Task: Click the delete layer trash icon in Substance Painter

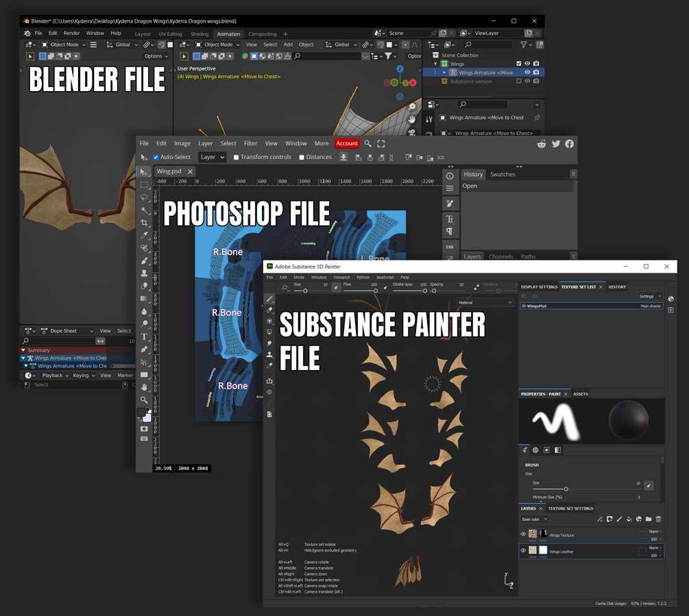Action: coord(658,519)
